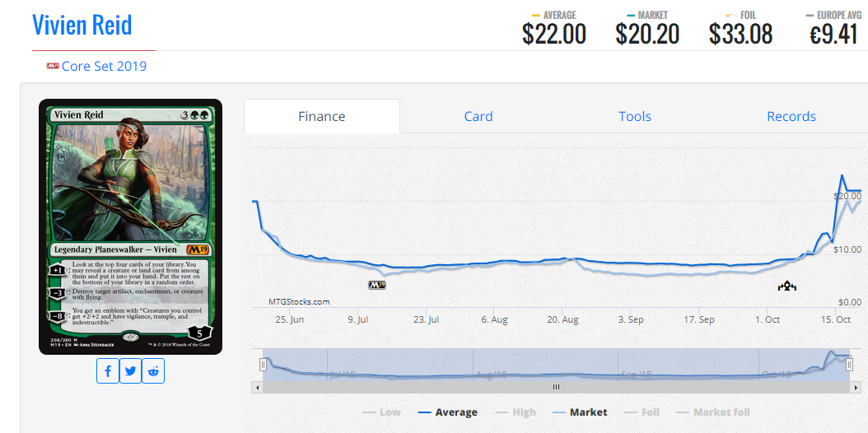This screenshot has width=868, height=433.
Task: Click the right arrow of navigator scrollbar
Action: click(856, 388)
